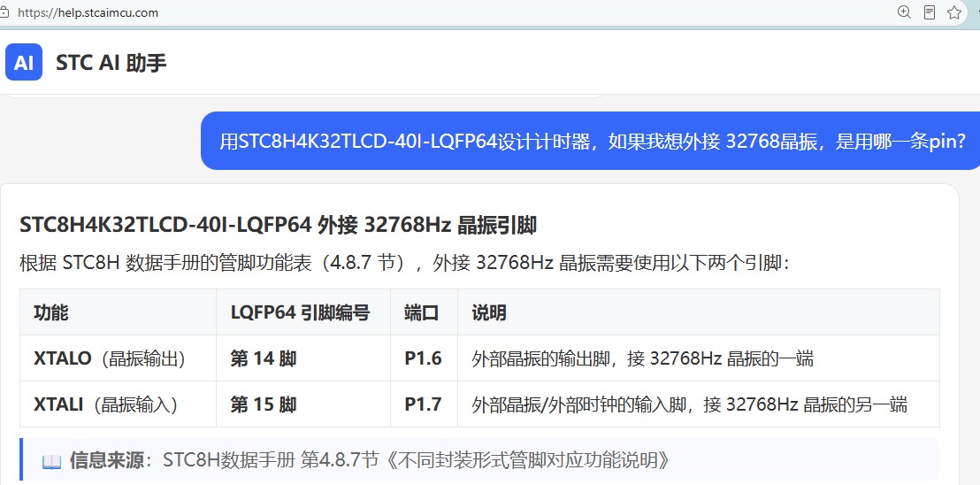Click the P1.6 port cell

pyautogui.click(x=423, y=358)
